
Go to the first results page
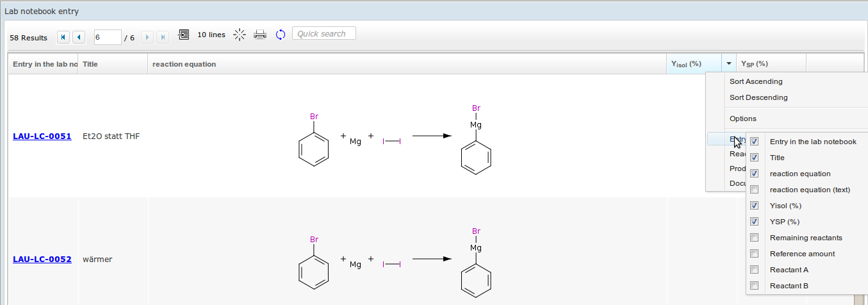[63, 37]
